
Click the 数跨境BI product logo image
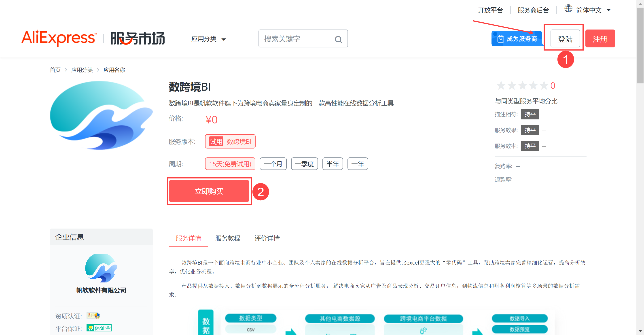101,115
